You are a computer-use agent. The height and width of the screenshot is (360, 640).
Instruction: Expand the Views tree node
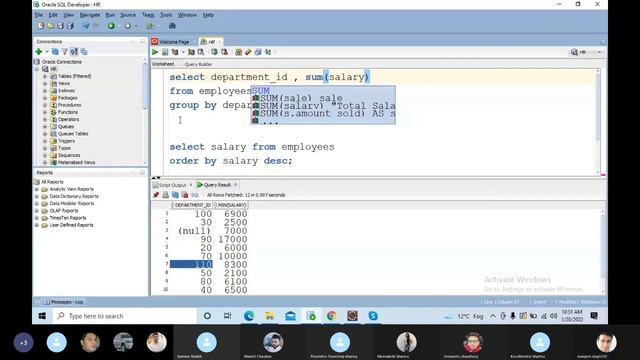[45, 83]
